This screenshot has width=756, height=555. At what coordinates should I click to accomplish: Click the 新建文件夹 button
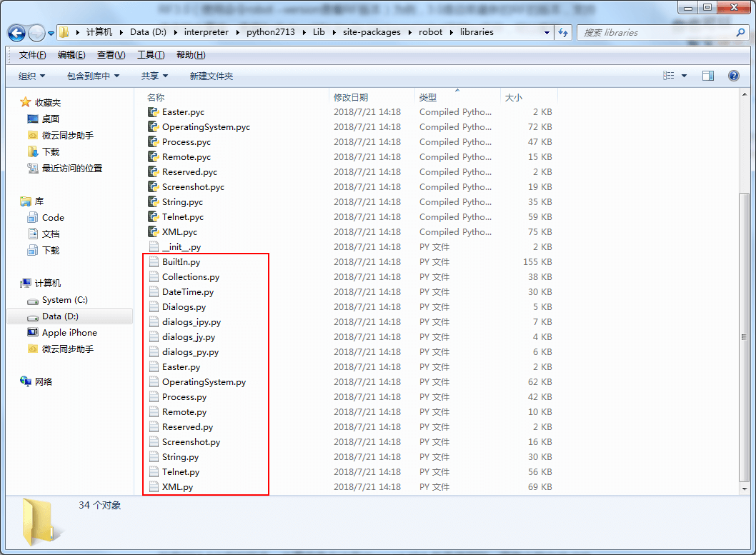pos(211,76)
